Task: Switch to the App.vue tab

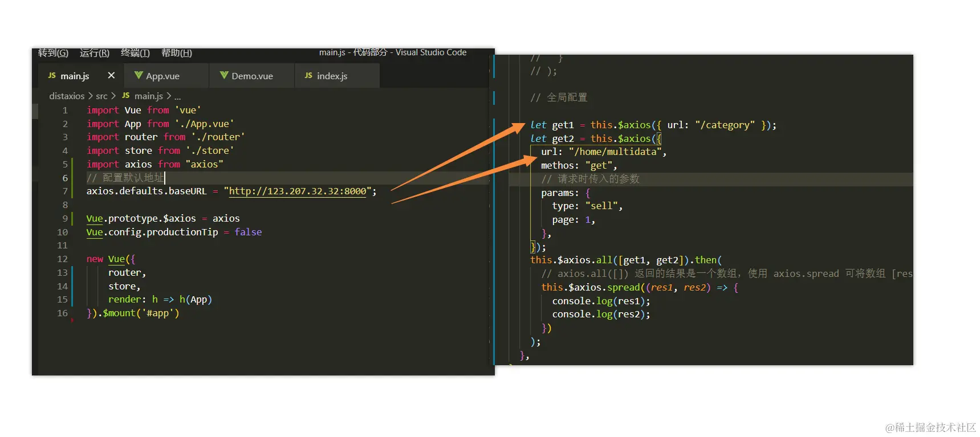Action: [x=162, y=76]
